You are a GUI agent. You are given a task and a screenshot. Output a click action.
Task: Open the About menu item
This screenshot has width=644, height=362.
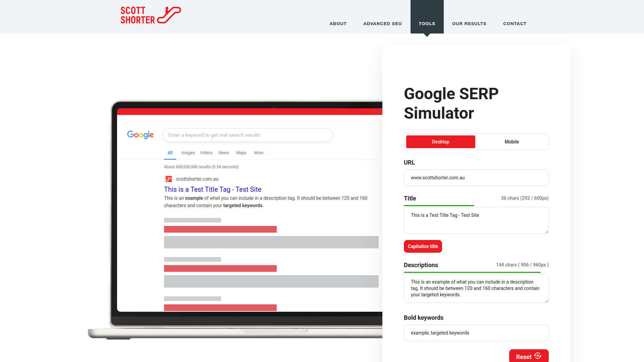coord(338,23)
